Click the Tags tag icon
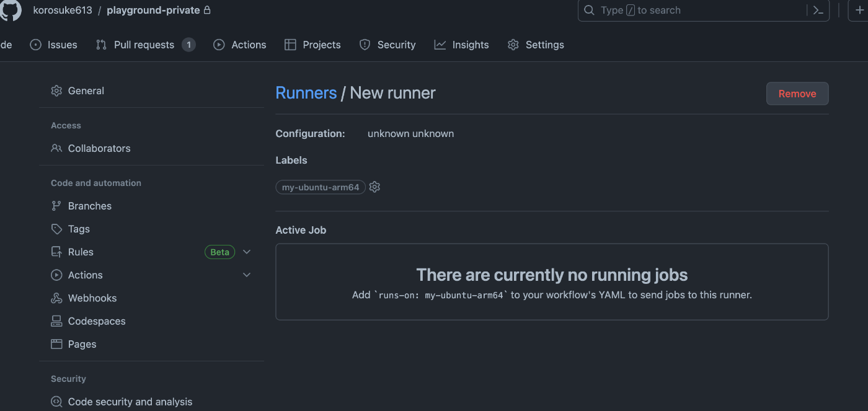The width and height of the screenshot is (868, 411). (56, 229)
